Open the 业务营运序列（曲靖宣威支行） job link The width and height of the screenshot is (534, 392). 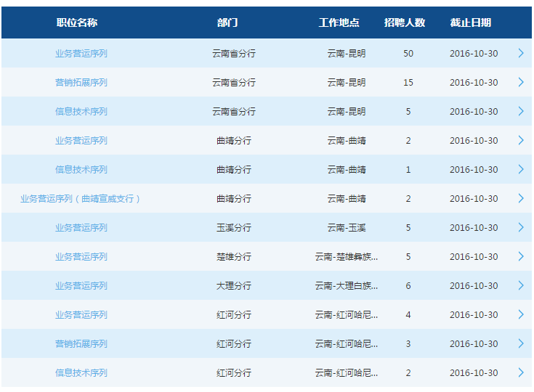pyautogui.click(x=81, y=199)
